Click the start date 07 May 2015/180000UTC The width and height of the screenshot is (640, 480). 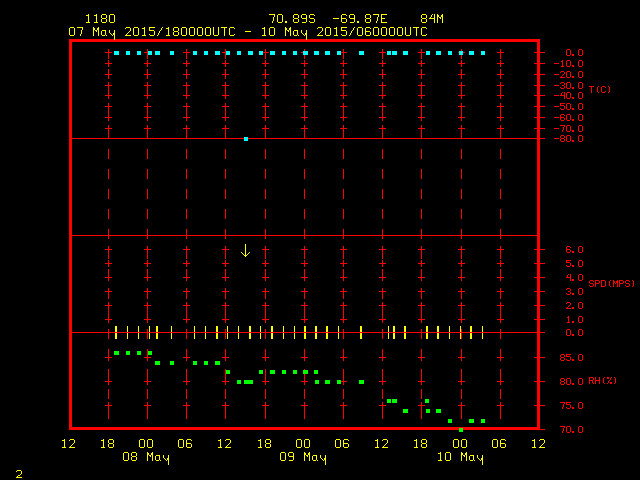151,31
